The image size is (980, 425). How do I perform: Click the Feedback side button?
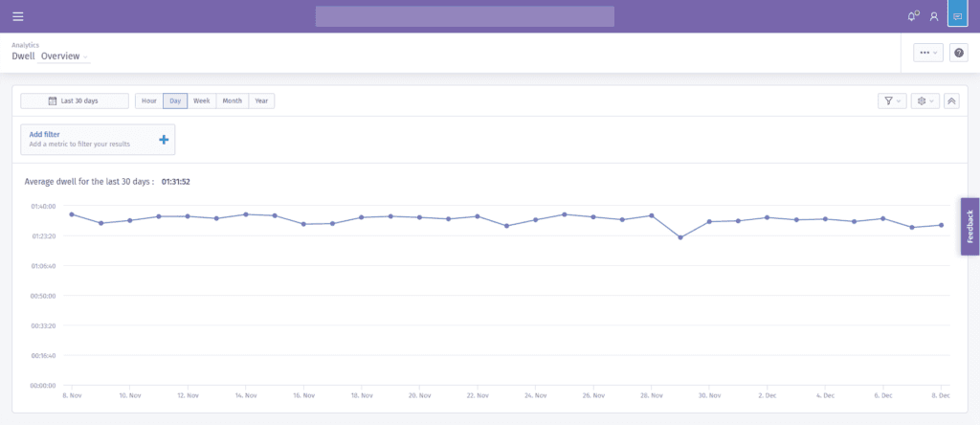point(970,226)
